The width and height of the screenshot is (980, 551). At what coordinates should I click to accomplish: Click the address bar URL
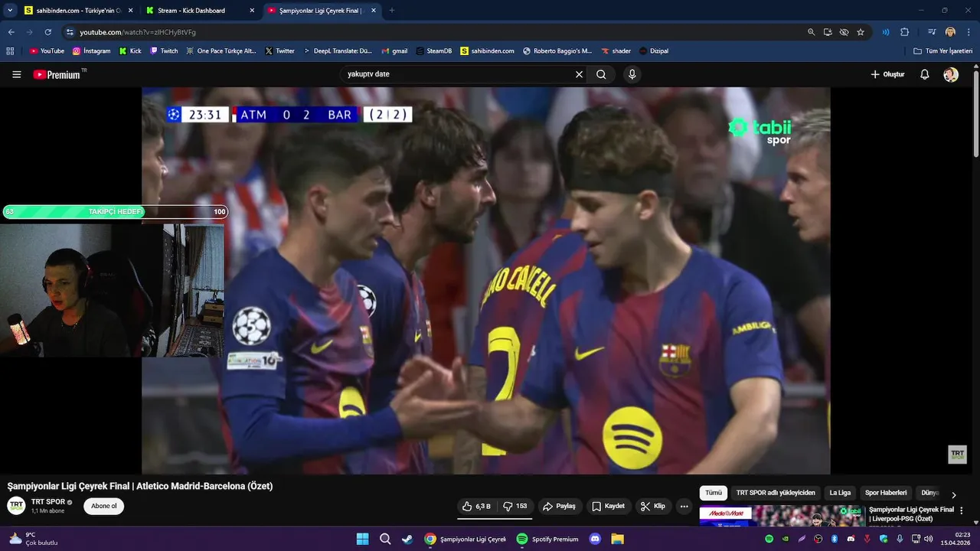(x=138, y=32)
